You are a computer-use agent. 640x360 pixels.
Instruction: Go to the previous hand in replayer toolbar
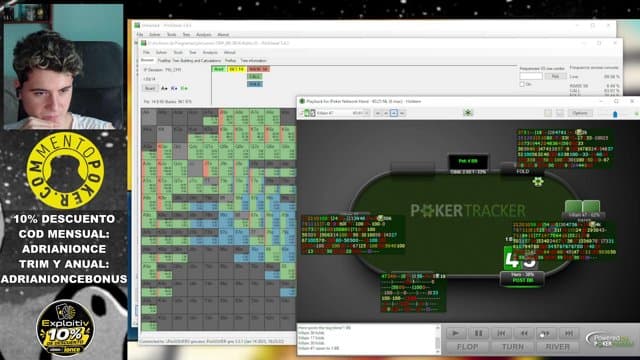tap(386, 113)
